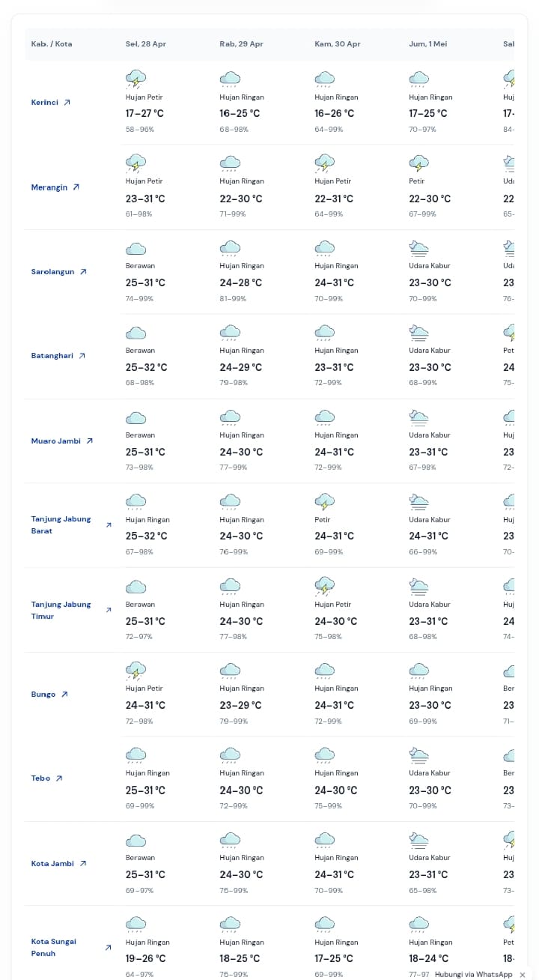Go to Muaro Jambi forecast page
The height and width of the screenshot is (980, 539).
[62, 441]
